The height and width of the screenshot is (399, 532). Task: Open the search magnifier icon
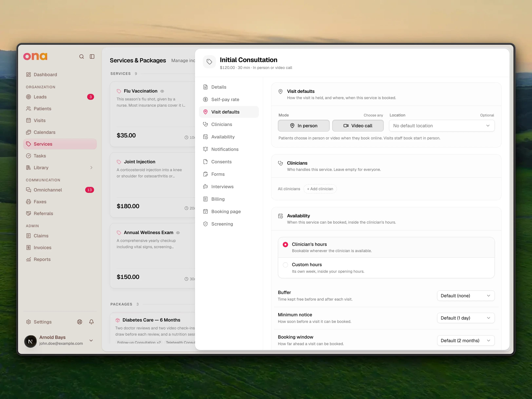pyautogui.click(x=82, y=57)
